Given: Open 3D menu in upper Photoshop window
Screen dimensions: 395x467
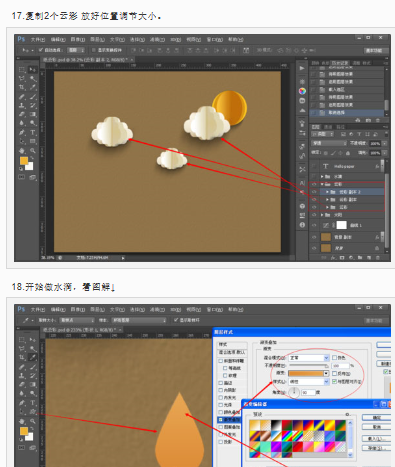Looking at the screenshot, I should point(175,39).
